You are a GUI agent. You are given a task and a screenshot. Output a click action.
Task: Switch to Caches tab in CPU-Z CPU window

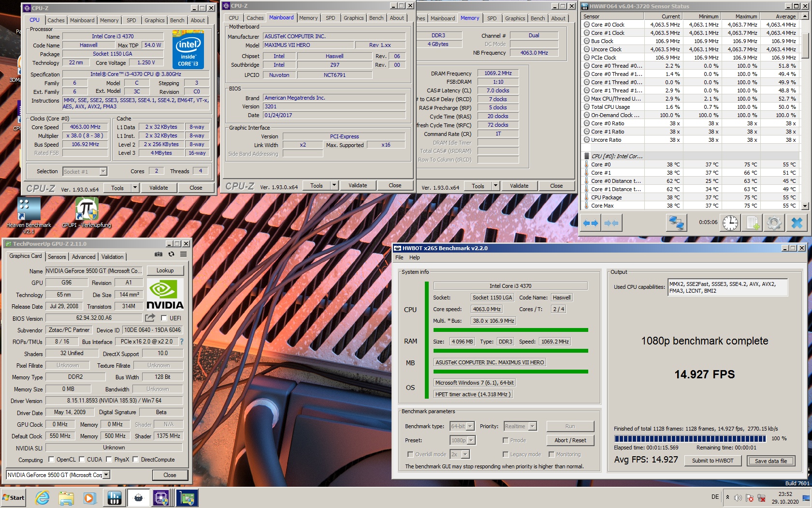point(56,20)
